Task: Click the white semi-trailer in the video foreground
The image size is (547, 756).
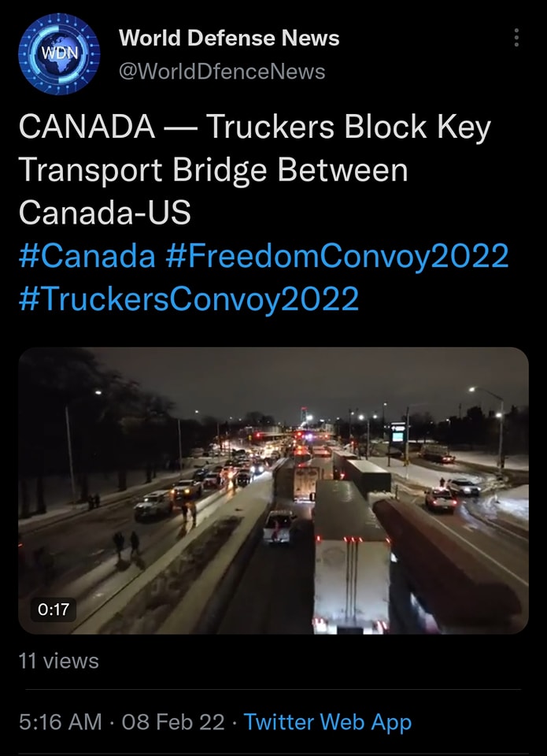Action: (x=350, y=557)
